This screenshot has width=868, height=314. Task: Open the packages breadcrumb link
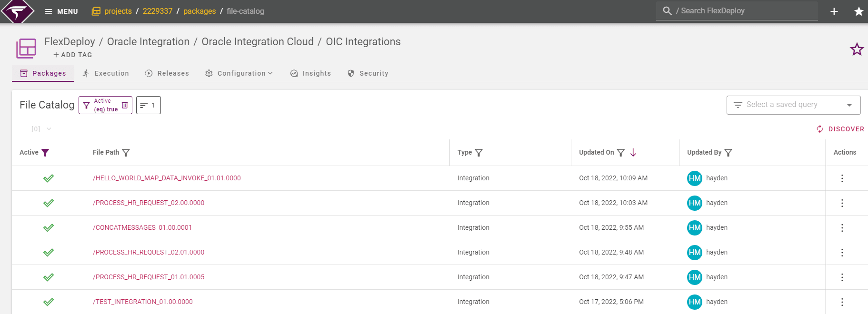click(200, 11)
